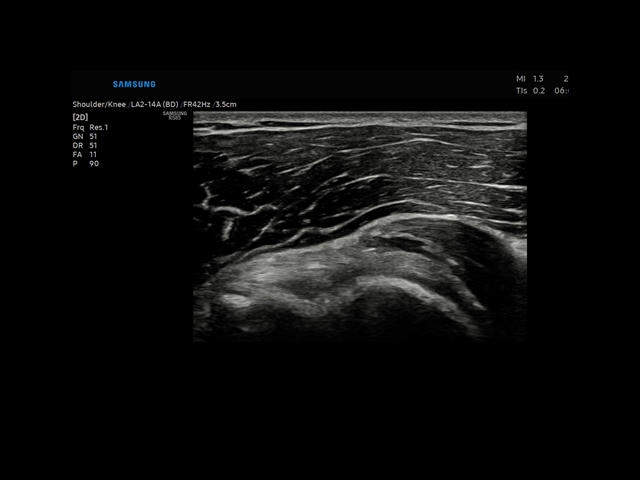Image resolution: width=640 pixels, height=480 pixels.
Task: Click the MI 1.3 mechanical index readout
Action: click(530, 79)
